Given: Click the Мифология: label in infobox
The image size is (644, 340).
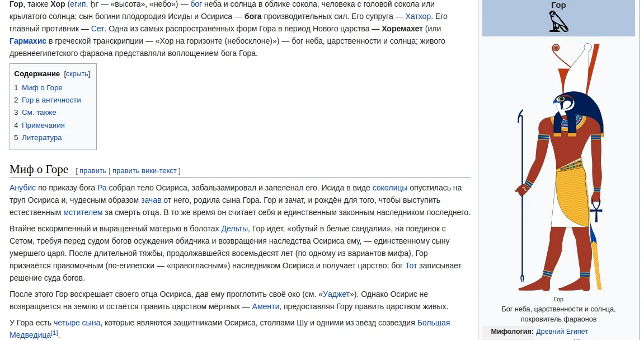Looking at the screenshot, I should (512, 332).
